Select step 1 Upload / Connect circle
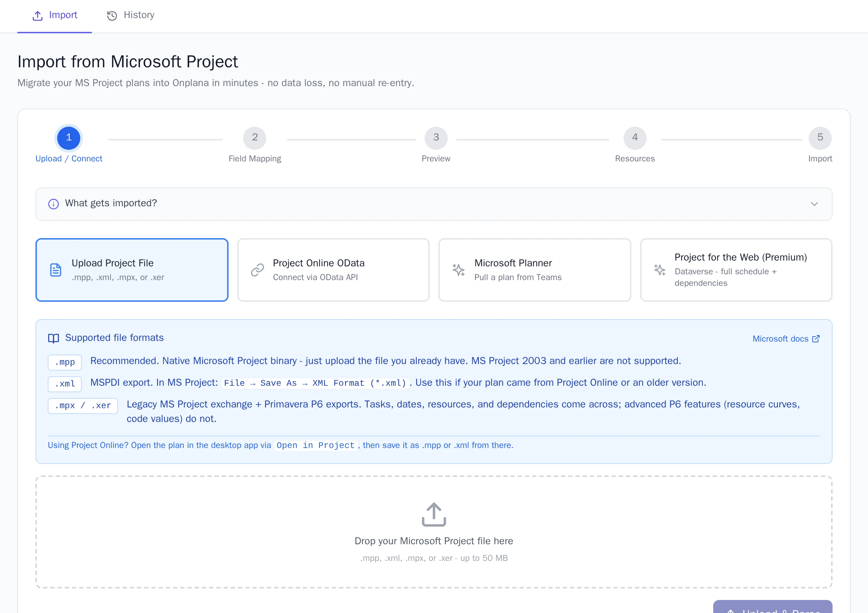 tap(69, 137)
